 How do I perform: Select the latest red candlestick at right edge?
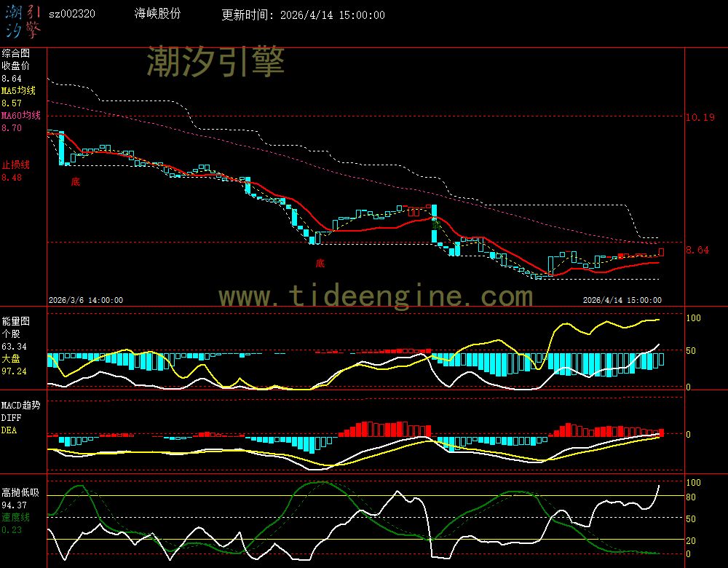coord(662,252)
